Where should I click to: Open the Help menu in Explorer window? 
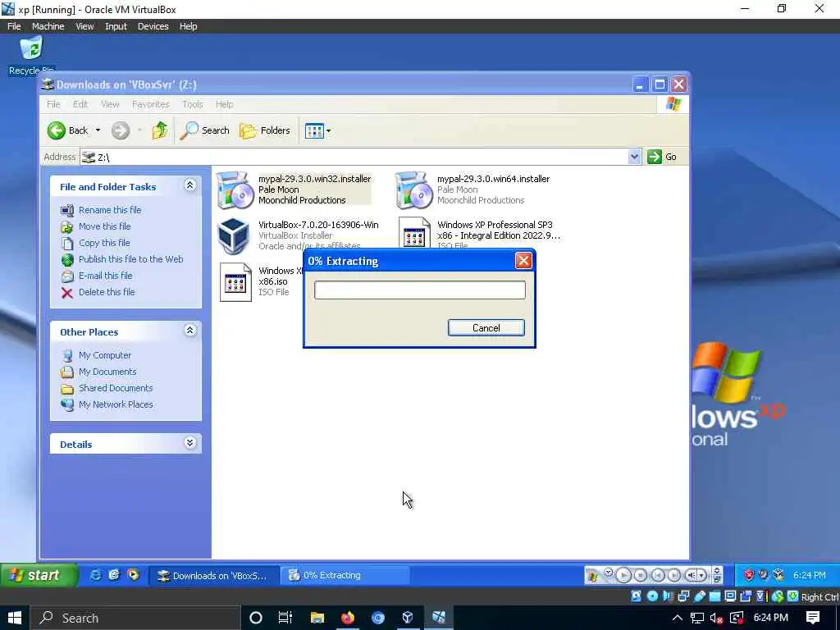coord(225,104)
